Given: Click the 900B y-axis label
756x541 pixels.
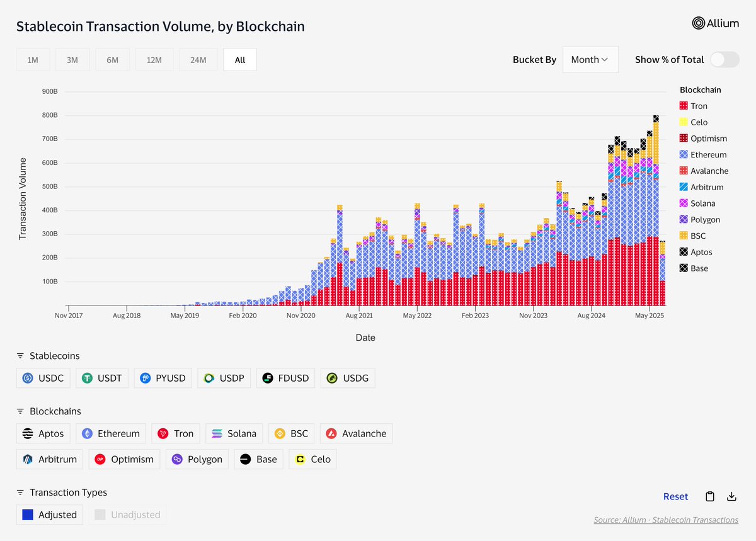Looking at the screenshot, I should (50, 91).
